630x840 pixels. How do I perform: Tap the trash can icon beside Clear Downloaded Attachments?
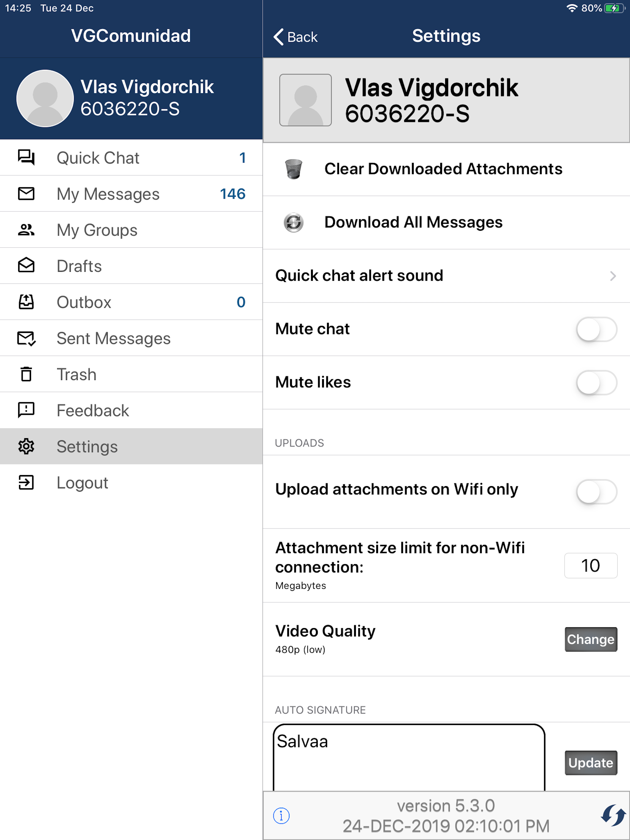pyautogui.click(x=293, y=169)
